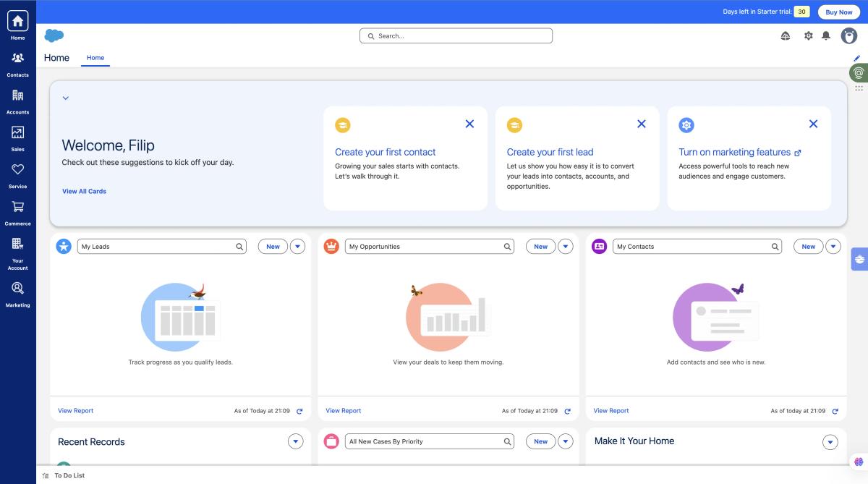Refresh the My Contacts report
Image resolution: width=868 pixels, height=484 pixels.
coord(835,411)
